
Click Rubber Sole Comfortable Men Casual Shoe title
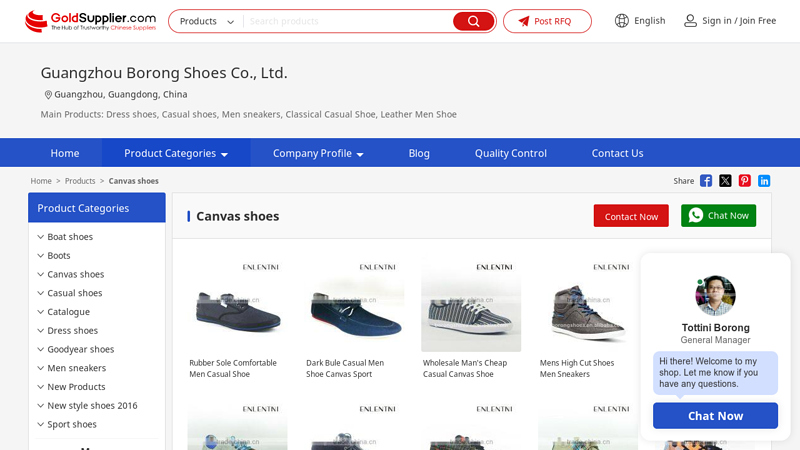233,368
